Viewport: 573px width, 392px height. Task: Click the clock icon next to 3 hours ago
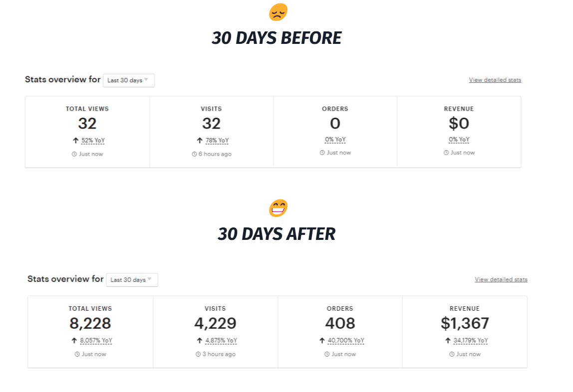tap(198, 354)
